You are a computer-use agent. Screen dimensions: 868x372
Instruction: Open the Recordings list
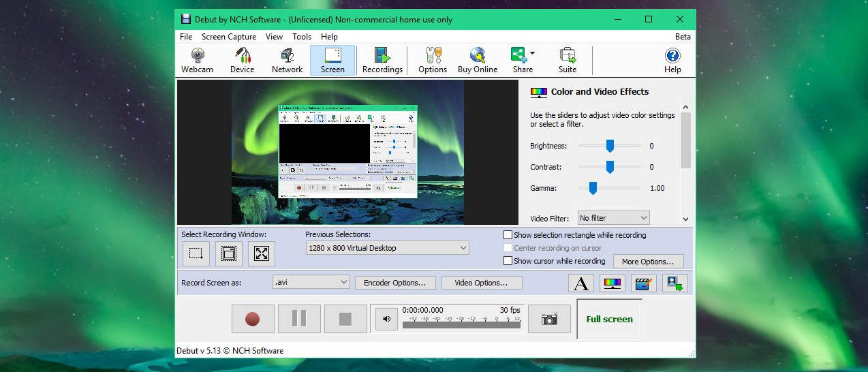tap(382, 60)
